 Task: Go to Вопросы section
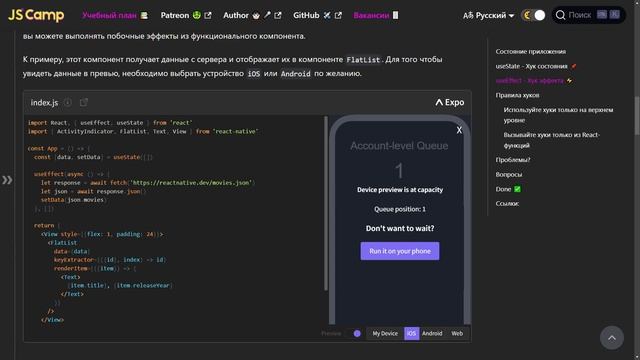coord(509,174)
